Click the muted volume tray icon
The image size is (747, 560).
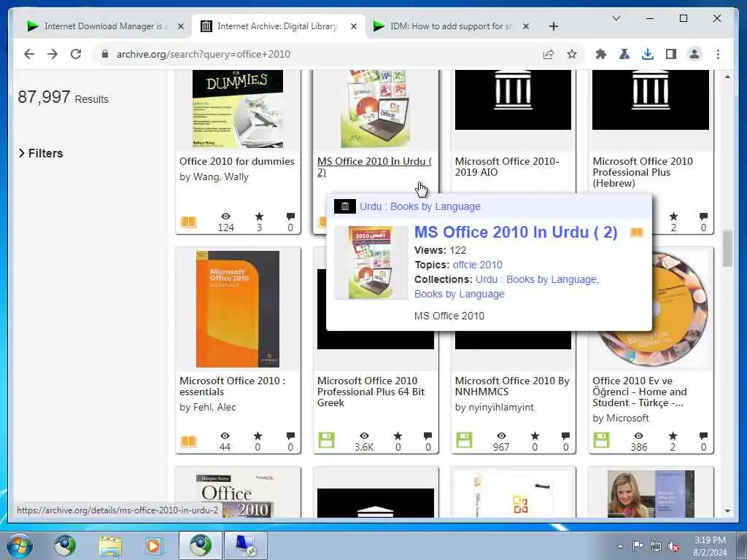tap(673, 547)
